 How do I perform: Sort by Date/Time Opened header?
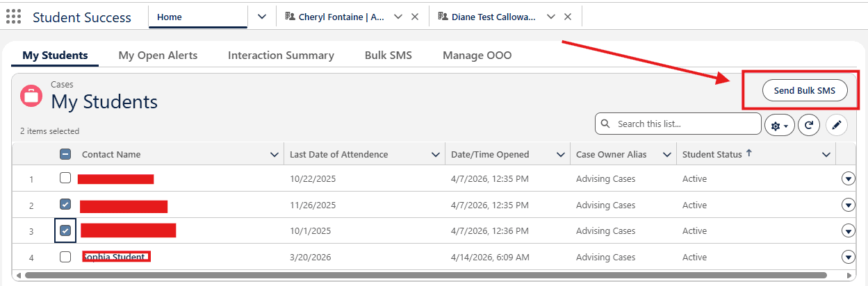point(490,154)
